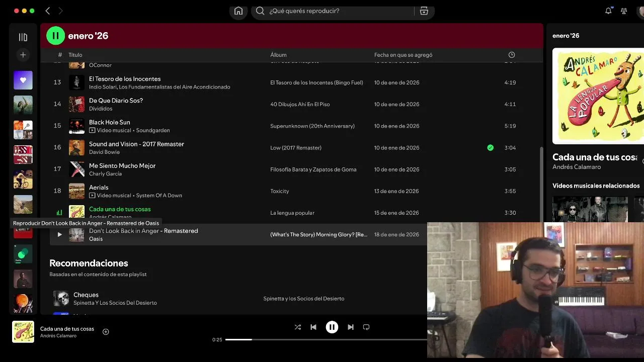
Task: Toggle shuffle in the player bar
Action: tap(298, 327)
